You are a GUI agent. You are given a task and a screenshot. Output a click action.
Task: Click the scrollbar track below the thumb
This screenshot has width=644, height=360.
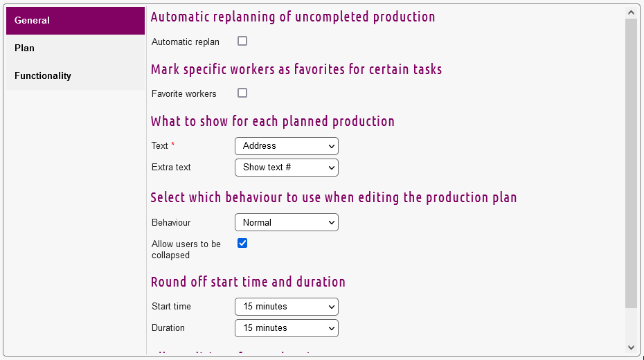(x=631, y=324)
